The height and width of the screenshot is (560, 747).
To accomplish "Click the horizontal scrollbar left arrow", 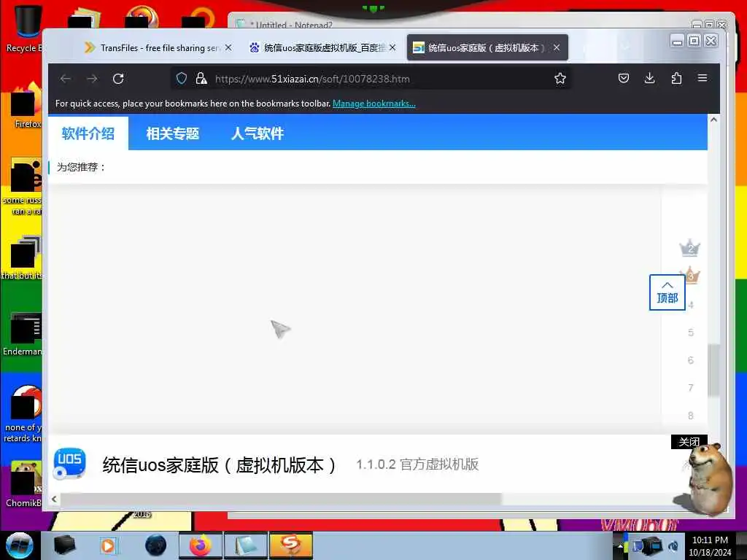I will tap(54, 499).
